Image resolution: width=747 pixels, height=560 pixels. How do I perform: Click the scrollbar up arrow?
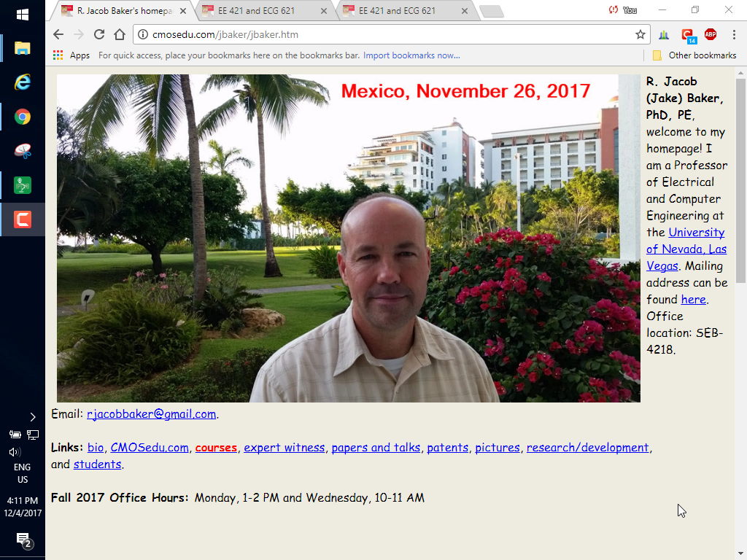tap(740, 73)
